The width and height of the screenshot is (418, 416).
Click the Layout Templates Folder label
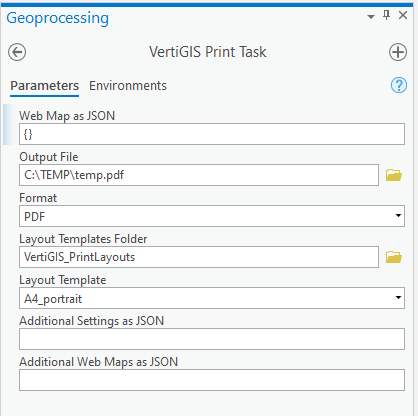pyautogui.click(x=83, y=239)
